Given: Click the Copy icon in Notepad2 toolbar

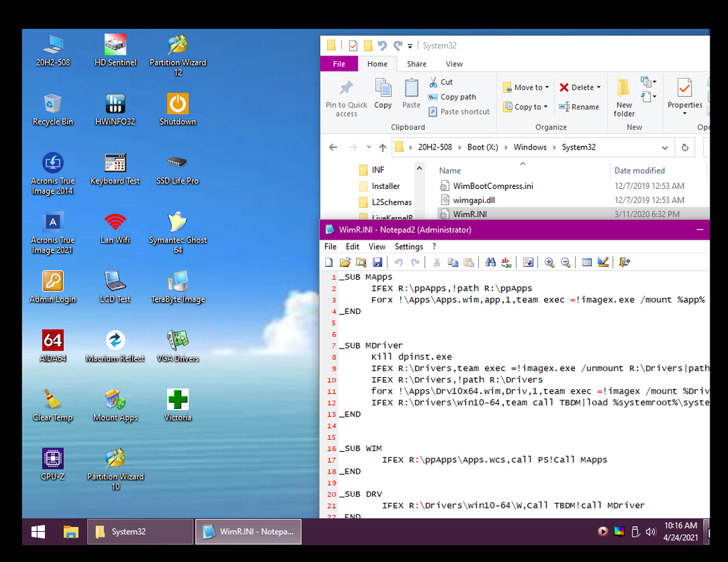Looking at the screenshot, I should click(453, 263).
